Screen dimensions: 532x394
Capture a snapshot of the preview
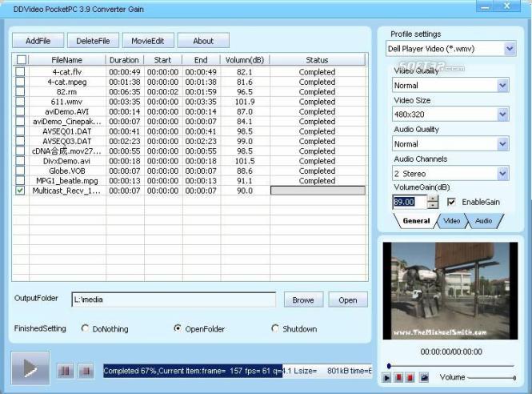424,377
